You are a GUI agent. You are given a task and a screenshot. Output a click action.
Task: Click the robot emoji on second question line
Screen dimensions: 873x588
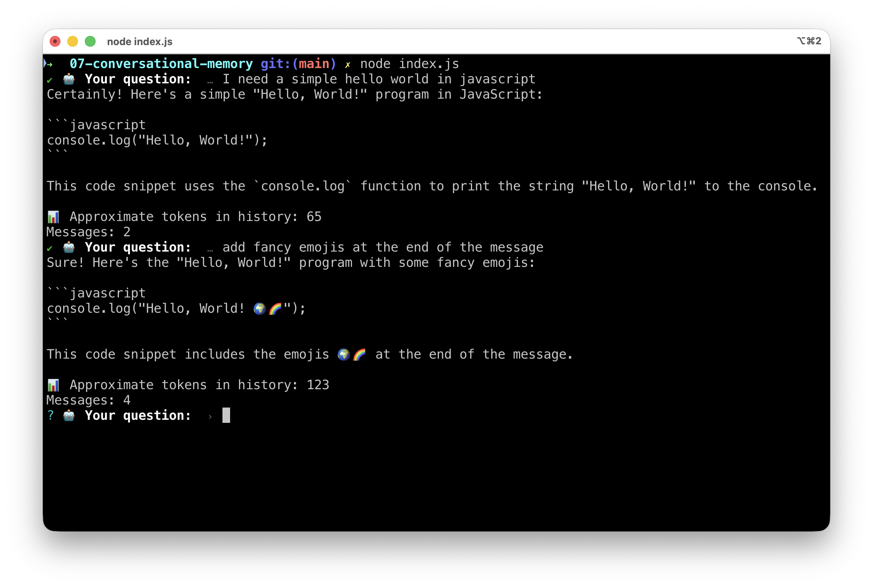[x=69, y=247]
